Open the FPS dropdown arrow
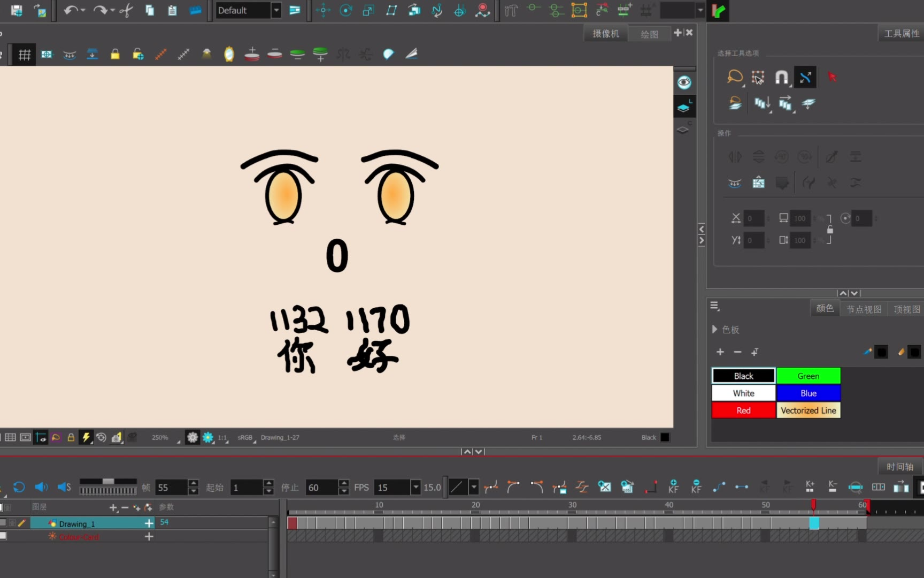 (415, 487)
